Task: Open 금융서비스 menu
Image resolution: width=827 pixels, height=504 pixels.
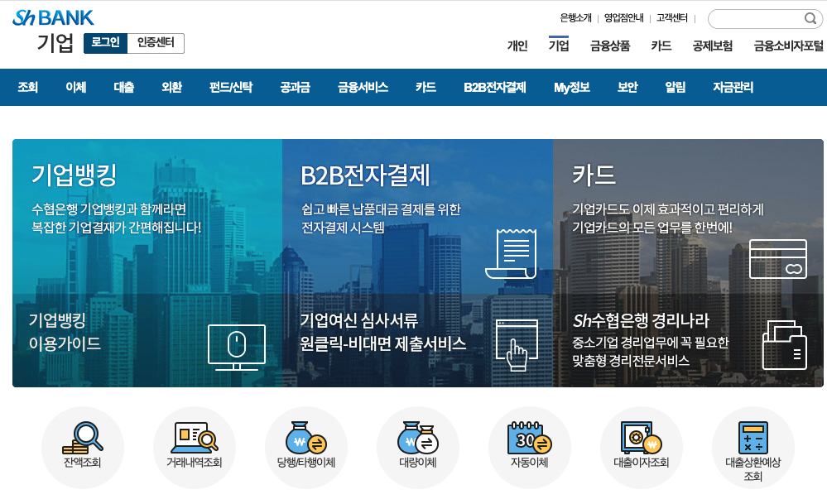Action: pos(363,87)
